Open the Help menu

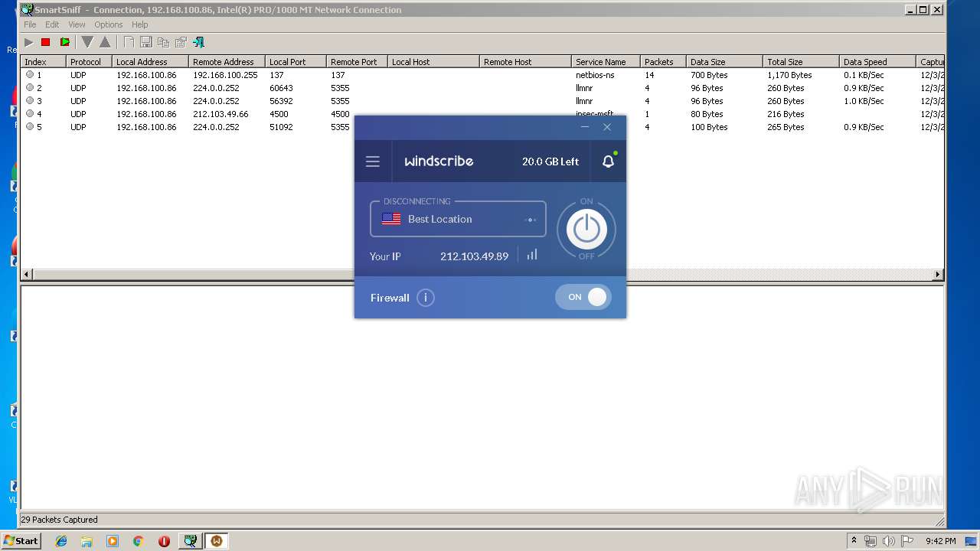(140, 24)
